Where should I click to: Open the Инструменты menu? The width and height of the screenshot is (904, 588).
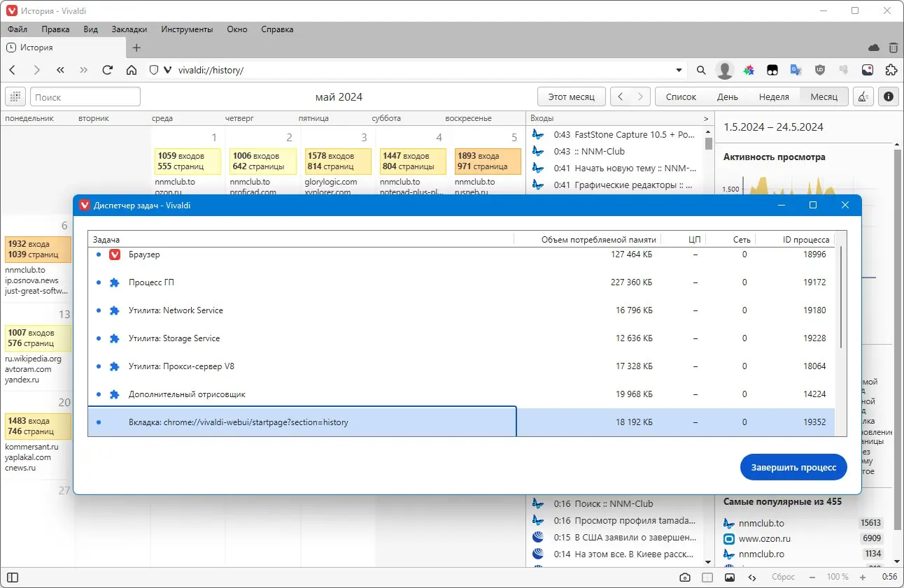click(186, 29)
